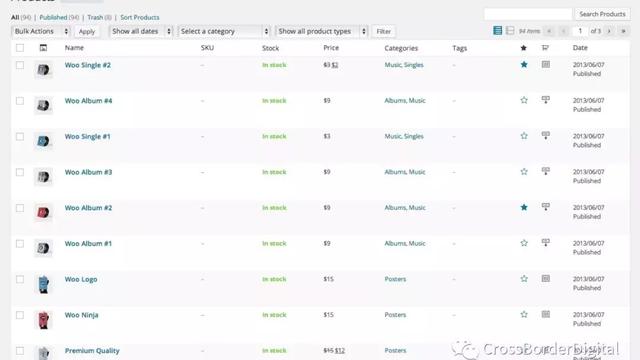This screenshot has width=640, height=360.
Task: Sort by the featured star column header
Action: tap(524, 48)
